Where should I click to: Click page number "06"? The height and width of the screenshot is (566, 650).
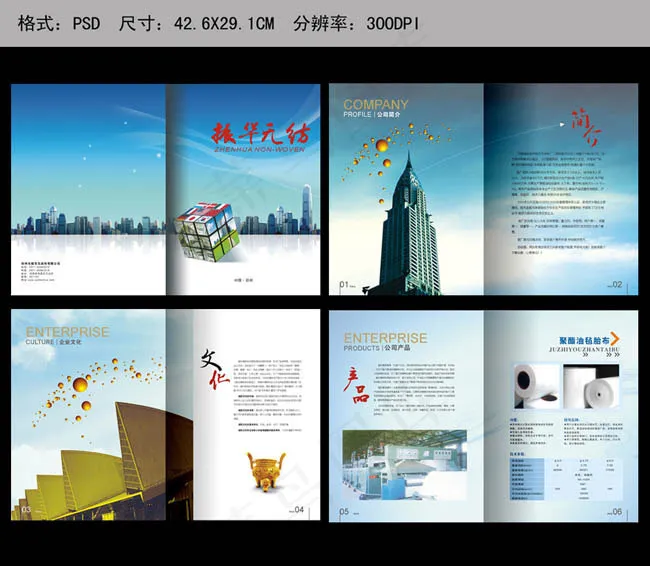pos(617,512)
